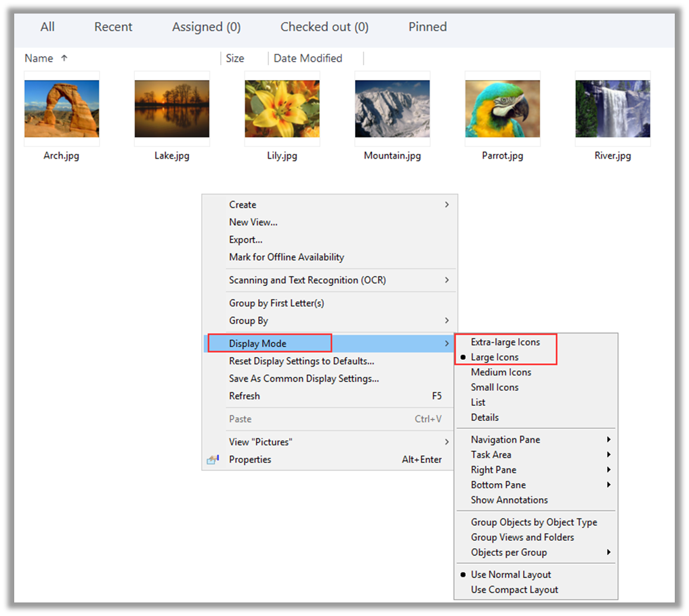
Task: Toggle Group Objects by Object Type
Action: [534, 522]
